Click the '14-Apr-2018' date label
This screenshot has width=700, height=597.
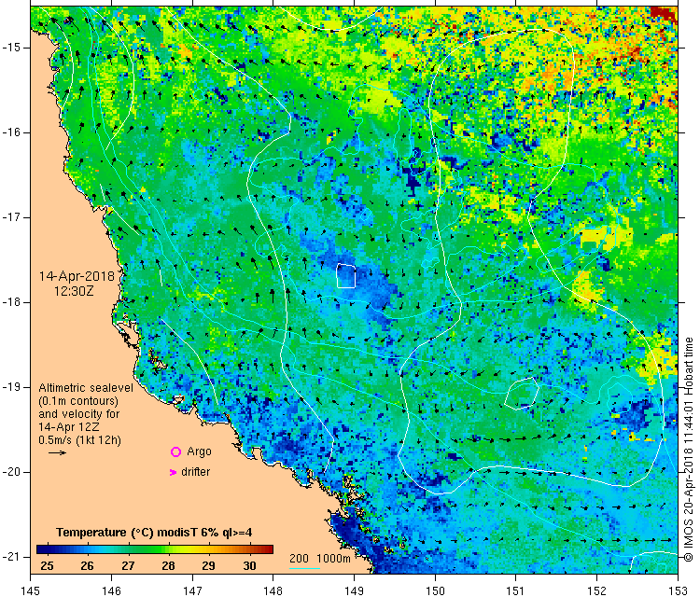(77, 276)
